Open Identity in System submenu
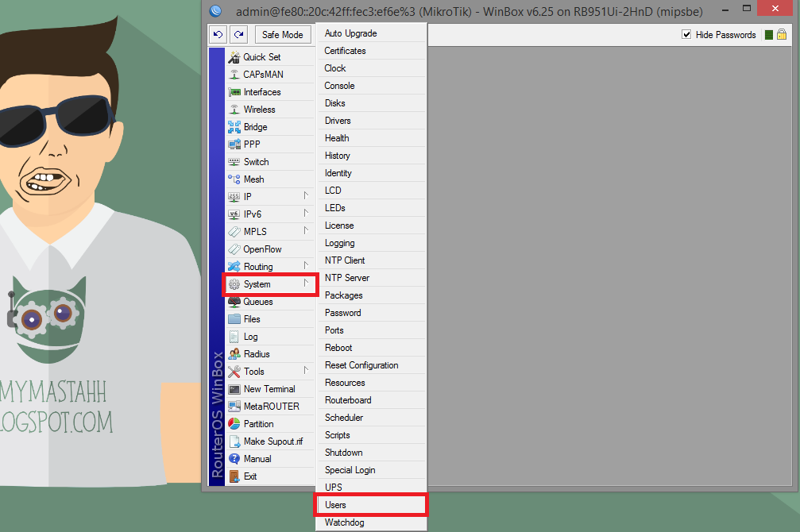The image size is (800, 532). pyautogui.click(x=372, y=173)
